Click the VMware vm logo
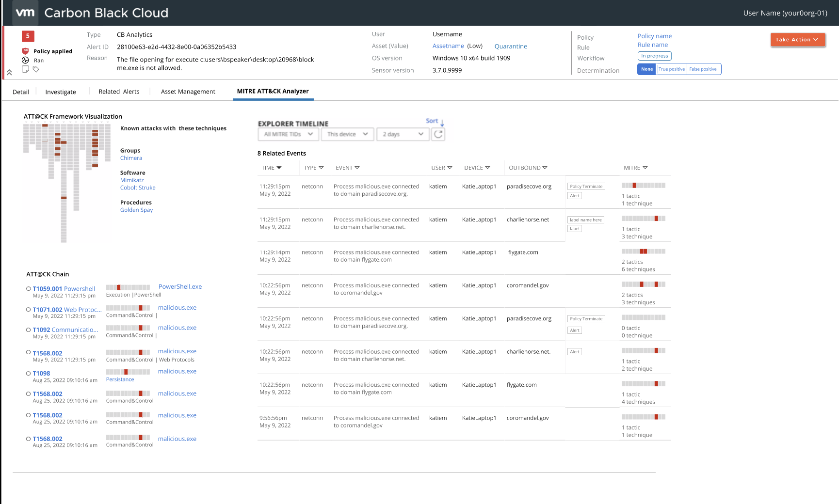 point(25,13)
